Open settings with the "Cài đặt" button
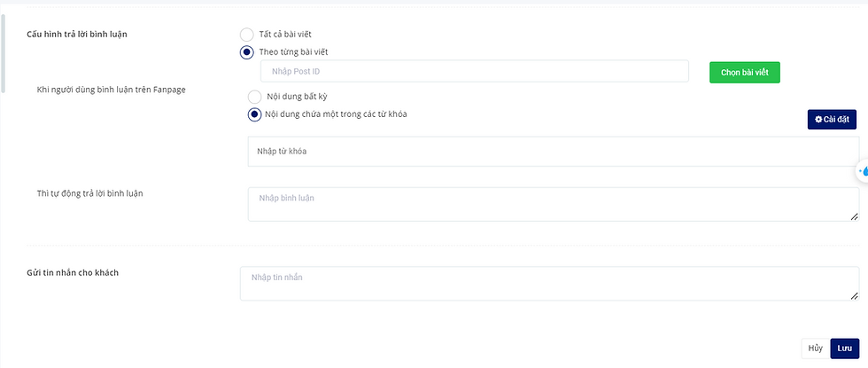The height and width of the screenshot is (368, 868). [832, 120]
